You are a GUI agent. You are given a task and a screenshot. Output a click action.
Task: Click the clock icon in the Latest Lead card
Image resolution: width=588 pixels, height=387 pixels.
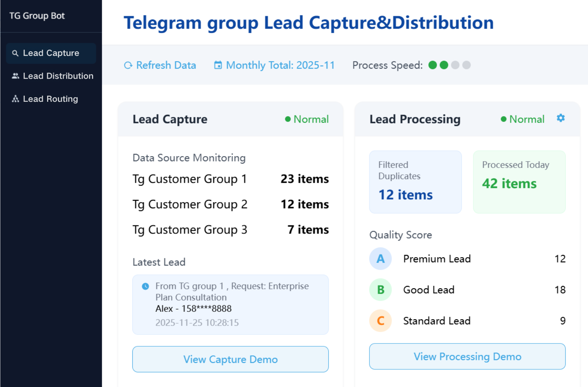click(x=145, y=286)
